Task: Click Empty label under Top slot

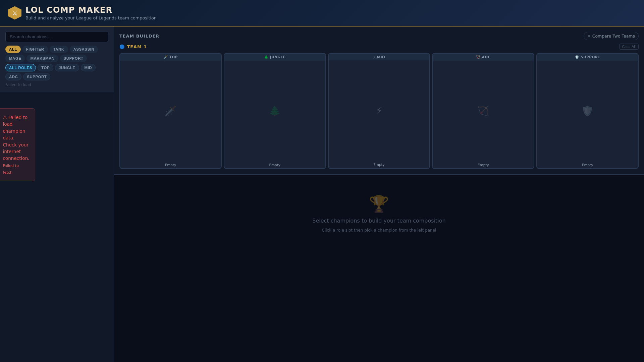Action: [170, 165]
